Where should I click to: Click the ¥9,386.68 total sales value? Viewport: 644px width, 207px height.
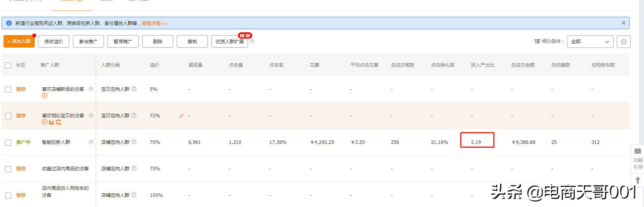click(x=524, y=142)
